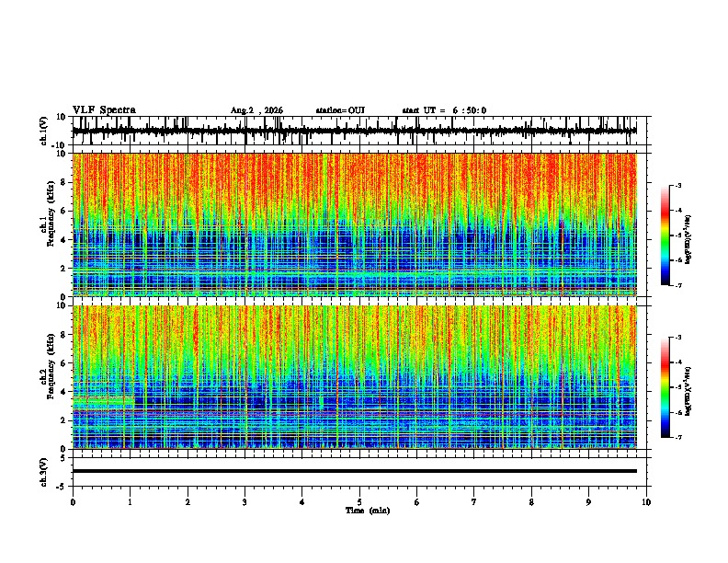Click the time axis tick label "1"
The image size is (728, 563).
point(130,502)
